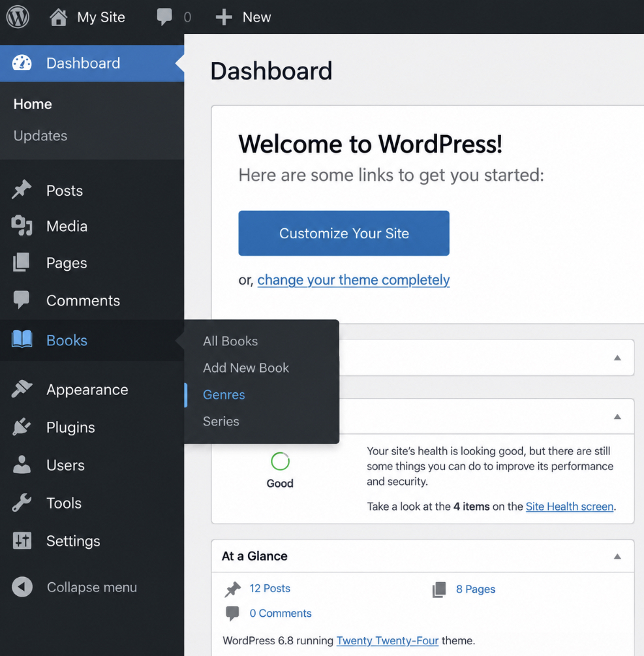The width and height of the screenshot is (644, 656).
Task: Click the Comments bubble icon in sidebar
Action: pyautogui.click(x=22, y=300)
